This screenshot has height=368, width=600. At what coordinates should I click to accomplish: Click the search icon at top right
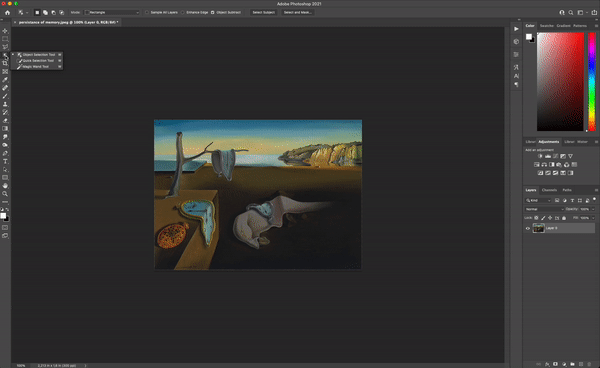coord(571,12)
